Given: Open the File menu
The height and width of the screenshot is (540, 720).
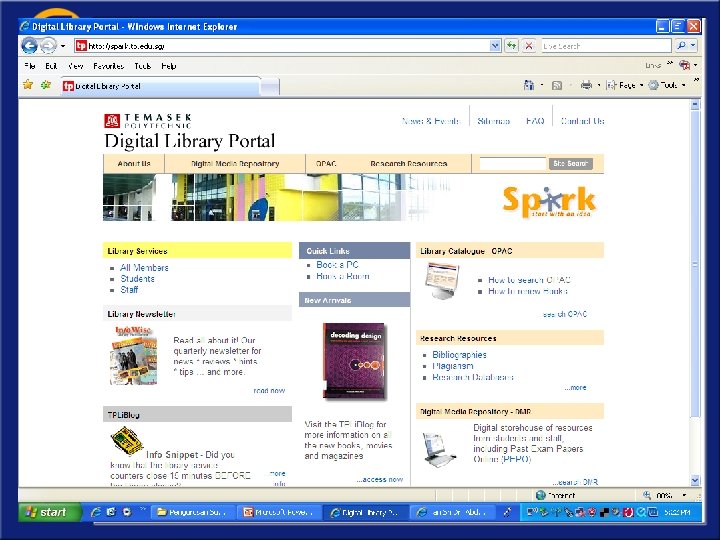Looking at the screenshot, I should point(30,66).
